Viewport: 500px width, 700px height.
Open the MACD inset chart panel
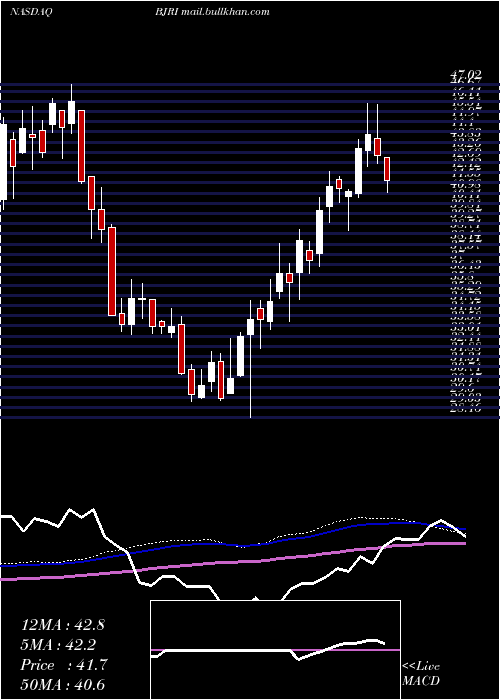(275, 650)
